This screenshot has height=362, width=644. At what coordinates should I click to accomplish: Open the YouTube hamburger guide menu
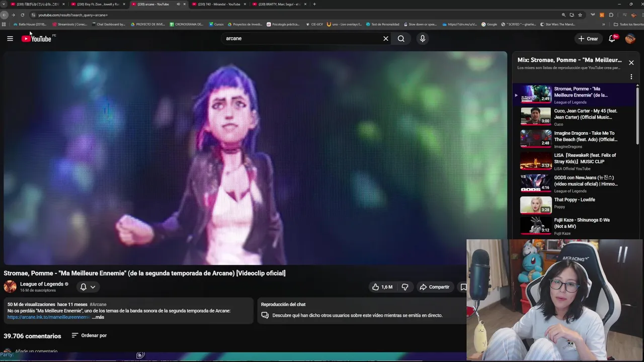click(10, 38)
